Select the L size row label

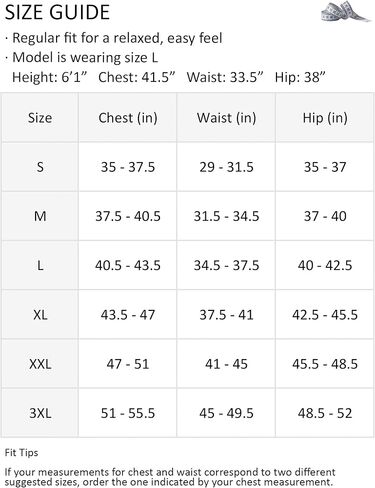point(40,266)
